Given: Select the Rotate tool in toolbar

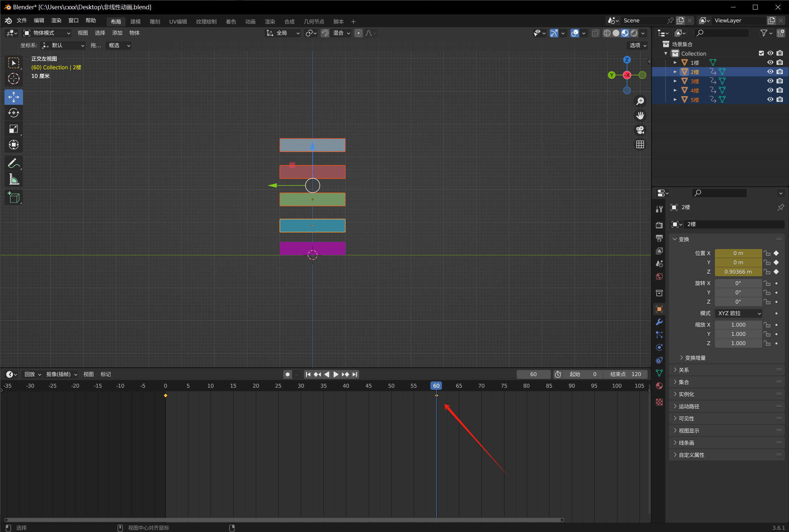Looking at the screenshot, I should pos(13,113).
